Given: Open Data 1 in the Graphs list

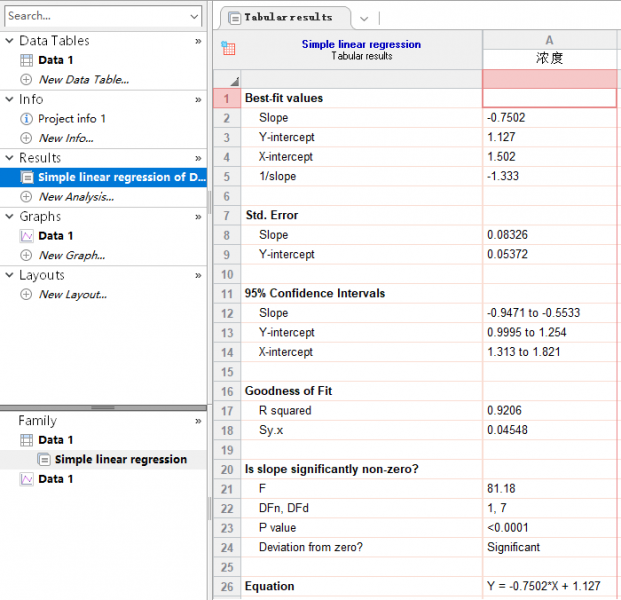Looking at the screenshot, I should pos(56,236).
